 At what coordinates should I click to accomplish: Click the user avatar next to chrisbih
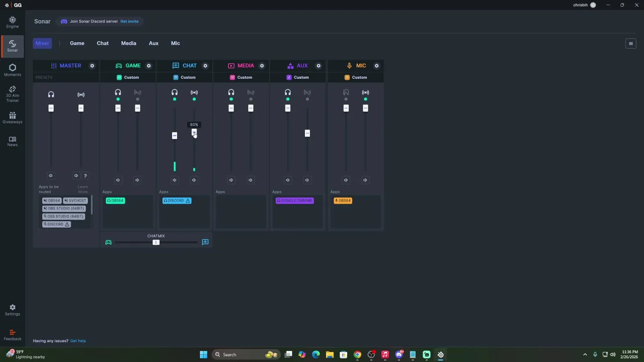coord(593,5)
